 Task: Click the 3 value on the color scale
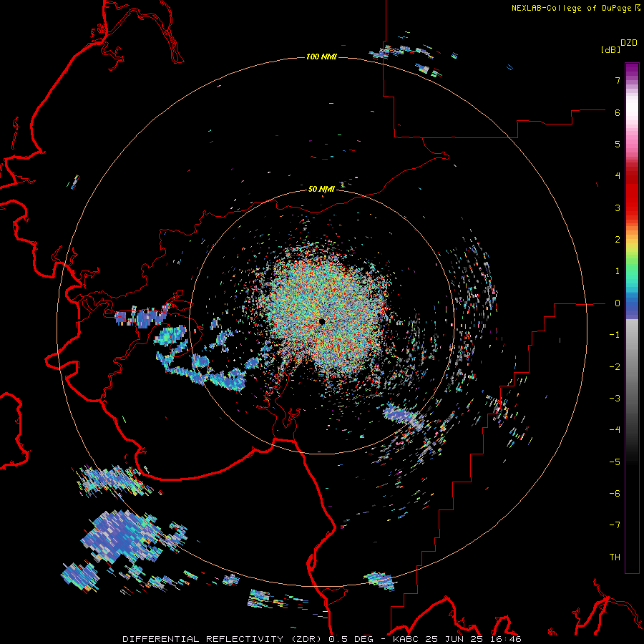[x=618, y=208]
